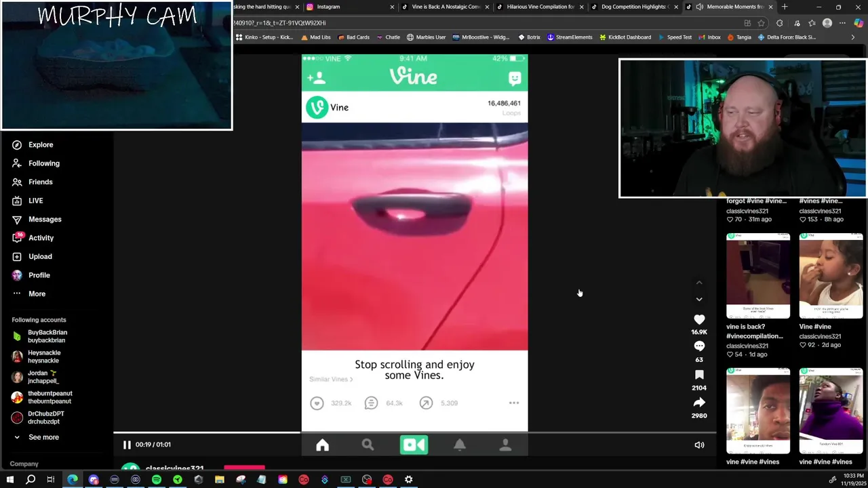Open theburntpeanut account
Viewport: 868px width, 488px height.
click(x=42, y=397)
